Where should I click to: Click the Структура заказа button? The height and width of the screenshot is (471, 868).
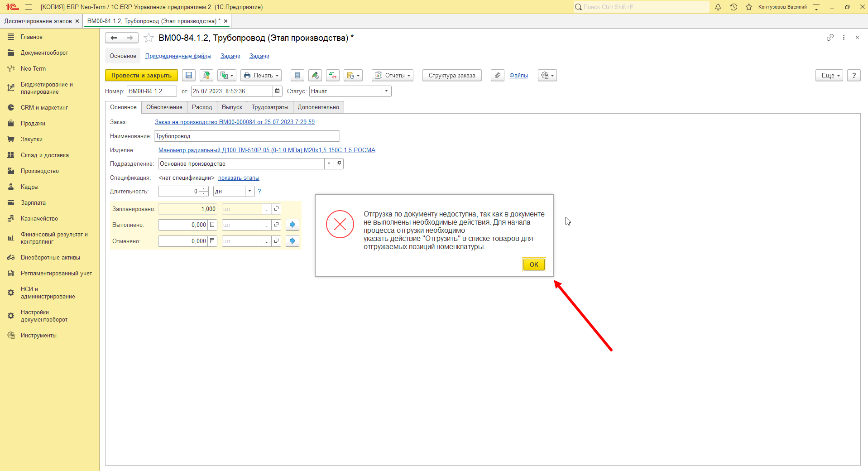[x=452, y=75]
